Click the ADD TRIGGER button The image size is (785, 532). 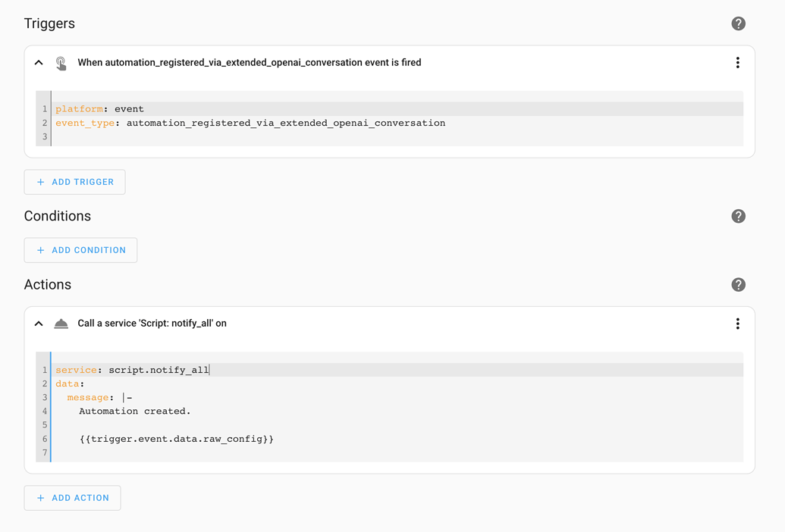(74, 182)
